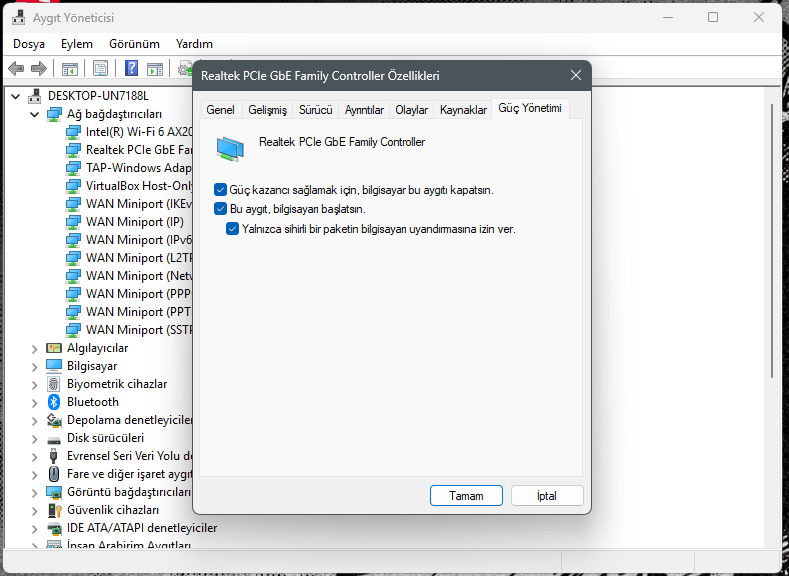Click the Evrensel Seri Veri Yolu USB icon
Image resolution: width=789 pixels, height=576 pixels.
coord(54,456)
